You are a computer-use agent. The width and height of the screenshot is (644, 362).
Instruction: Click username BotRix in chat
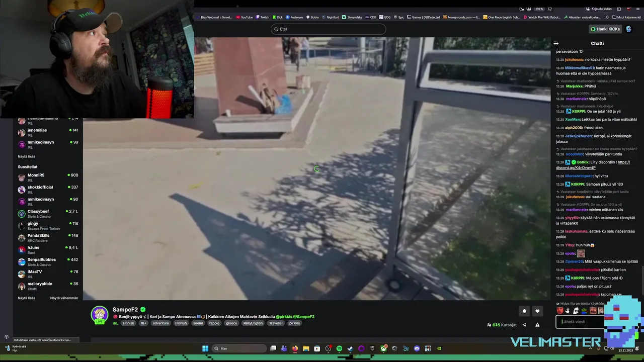click(x=583, y=162)
